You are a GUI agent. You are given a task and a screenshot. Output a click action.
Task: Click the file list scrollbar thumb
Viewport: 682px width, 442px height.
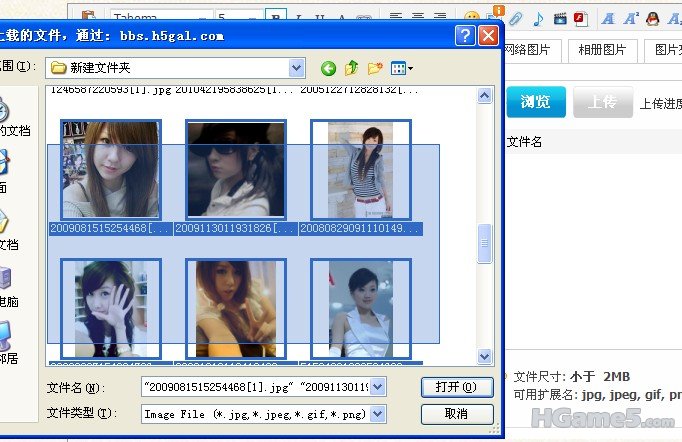pyautogui.click(x=485, y=244)
